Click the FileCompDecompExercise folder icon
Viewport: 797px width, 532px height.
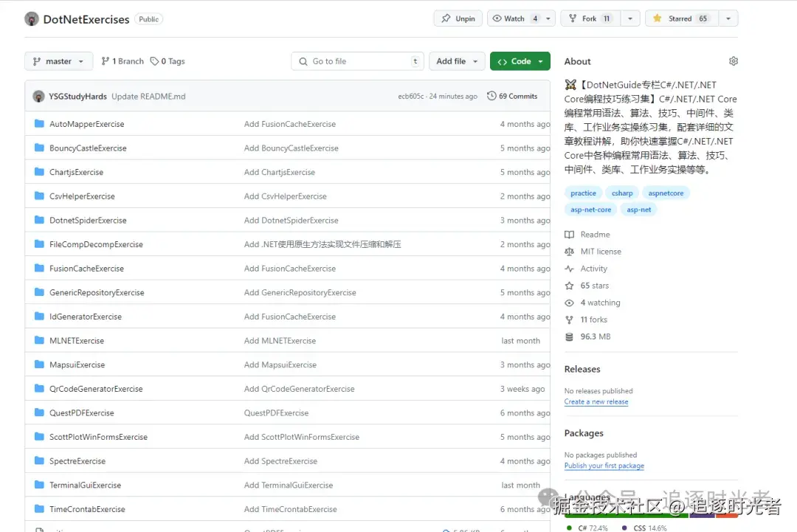click(x=39, y=244)
